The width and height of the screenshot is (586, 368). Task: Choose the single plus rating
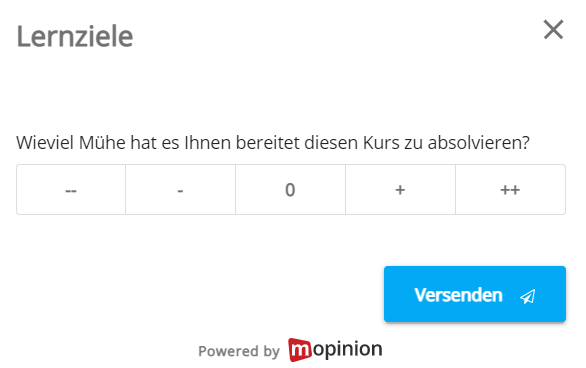400,189
